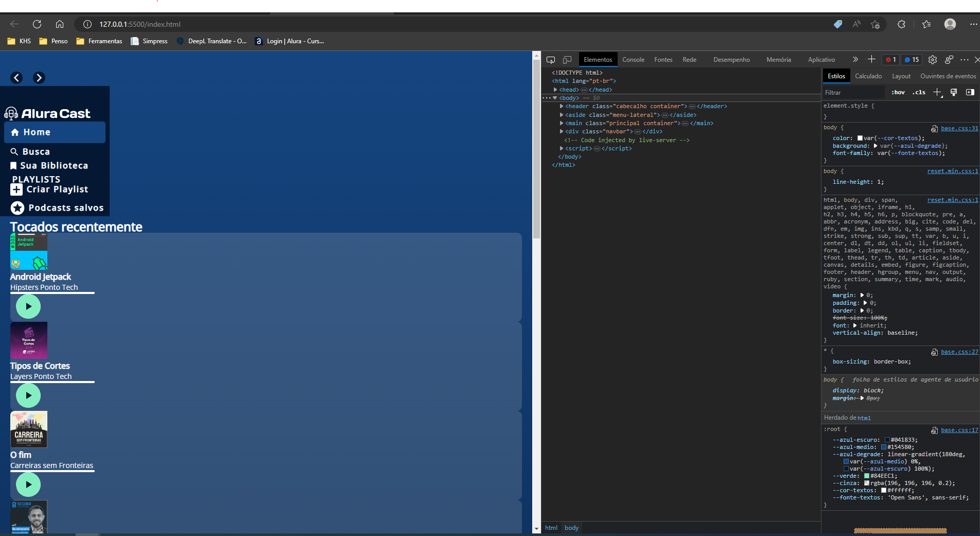Click the browser back arrow
980x536 pixels.
click(14, 24)
